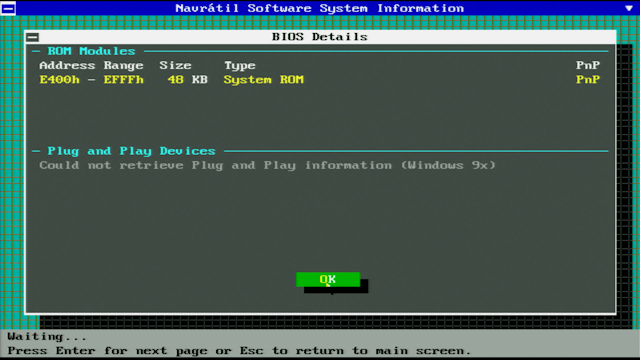The width and height of the screenshot is (640, 360).
Task: Click the yellow PnP value in the ROM row
Action: point(588,80)
